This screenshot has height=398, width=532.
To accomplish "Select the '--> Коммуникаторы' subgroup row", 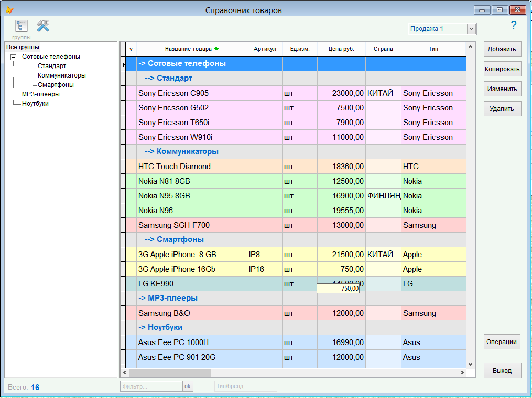I will pos(296,151).
